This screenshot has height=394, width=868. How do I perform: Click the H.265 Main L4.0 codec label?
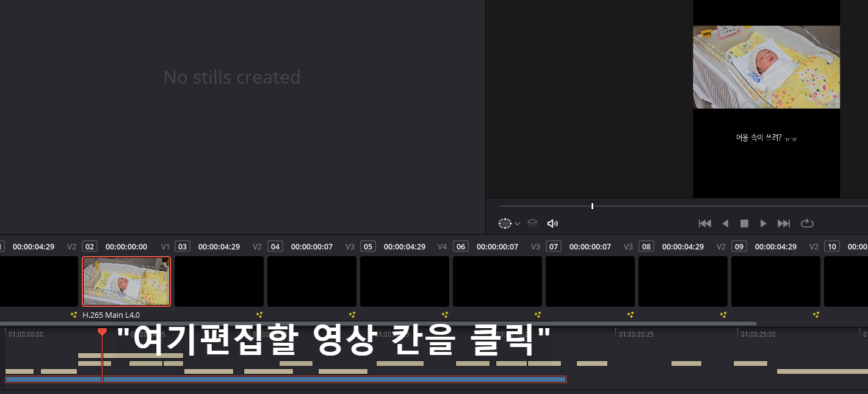click(x=111, y=315)
